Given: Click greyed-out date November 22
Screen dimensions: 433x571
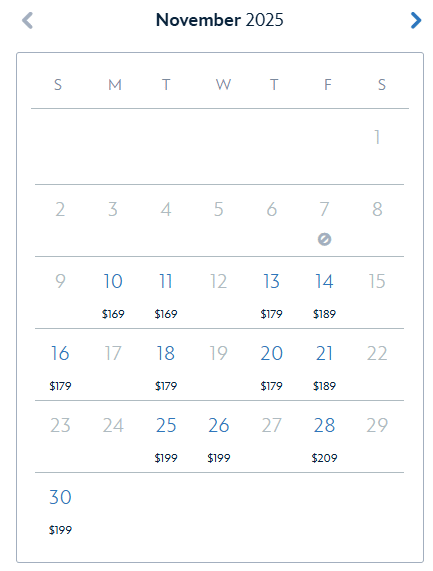Looking at the screenshot, I should tap(377, 353).
